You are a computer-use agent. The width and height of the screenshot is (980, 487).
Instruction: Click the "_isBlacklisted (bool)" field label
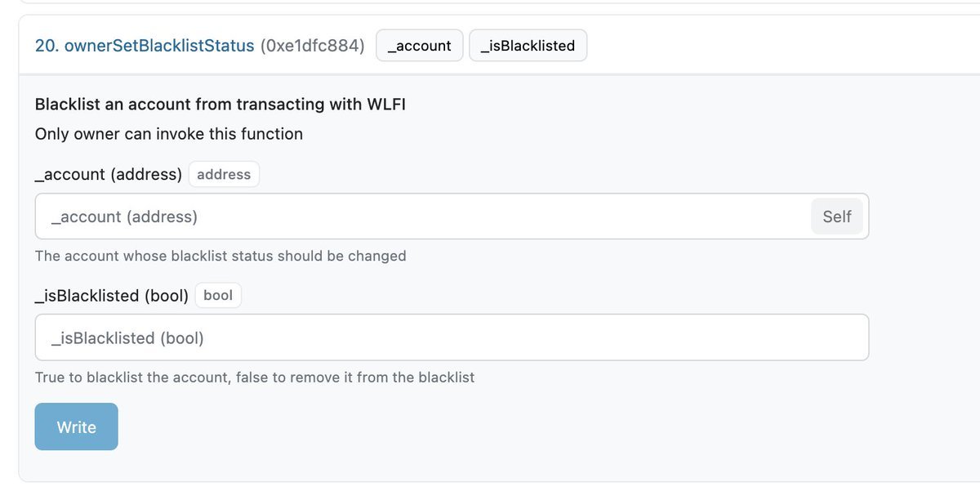pos(112,295)
